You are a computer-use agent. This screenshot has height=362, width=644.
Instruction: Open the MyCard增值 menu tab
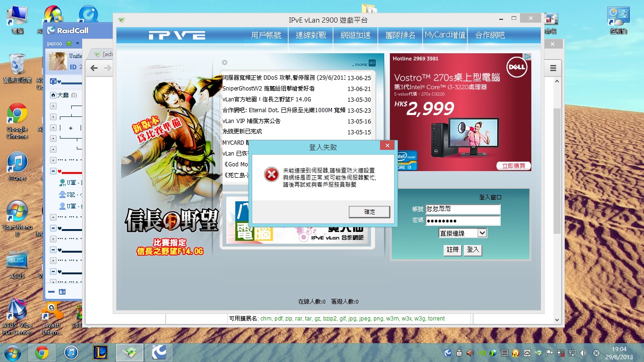coord(445,35)
